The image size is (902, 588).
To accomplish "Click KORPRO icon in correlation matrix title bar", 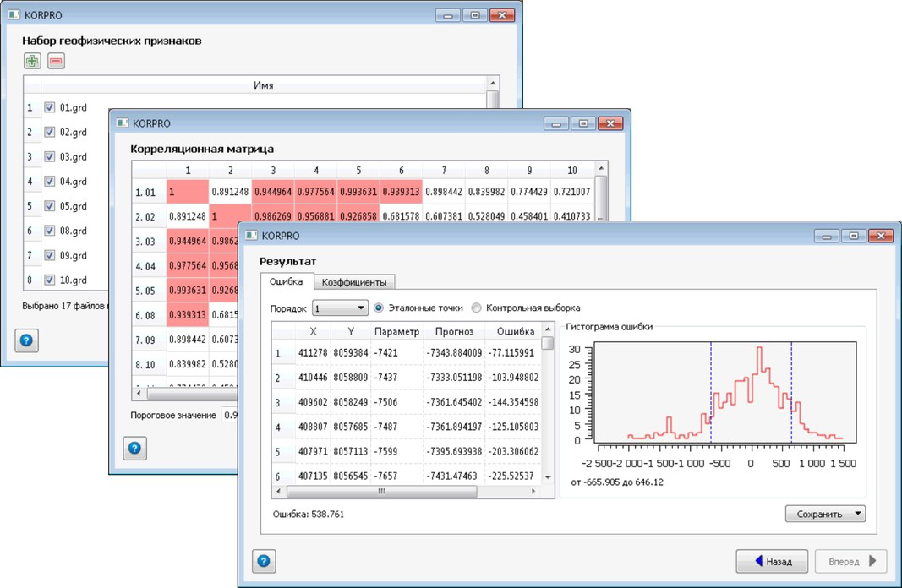I will [x=122, y=123].
